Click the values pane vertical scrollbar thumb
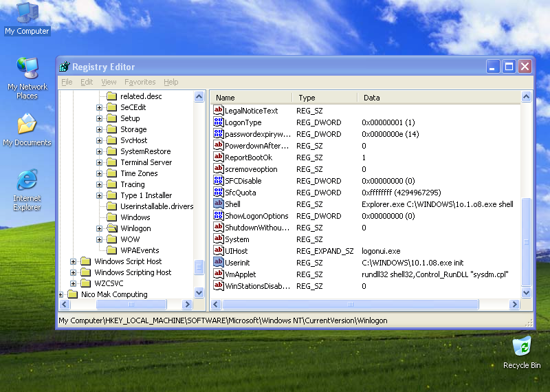550x392 pixels. tap(526, 242)
